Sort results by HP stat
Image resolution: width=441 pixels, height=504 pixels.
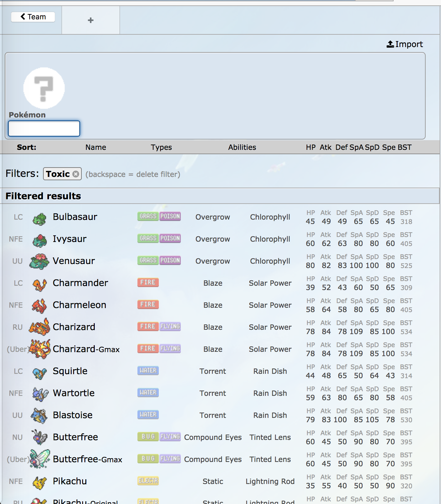tap(311, 147)
